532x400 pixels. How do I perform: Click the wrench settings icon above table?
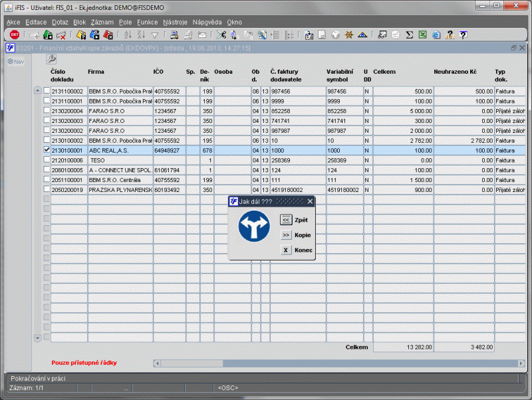tap(51, 59)
